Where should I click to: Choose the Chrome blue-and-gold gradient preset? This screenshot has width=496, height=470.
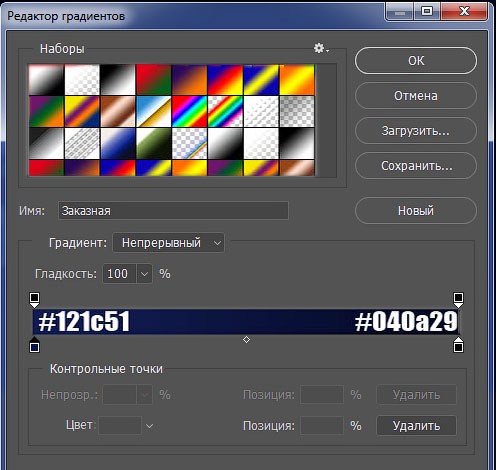pyautogui.click(x=153, y=111)
